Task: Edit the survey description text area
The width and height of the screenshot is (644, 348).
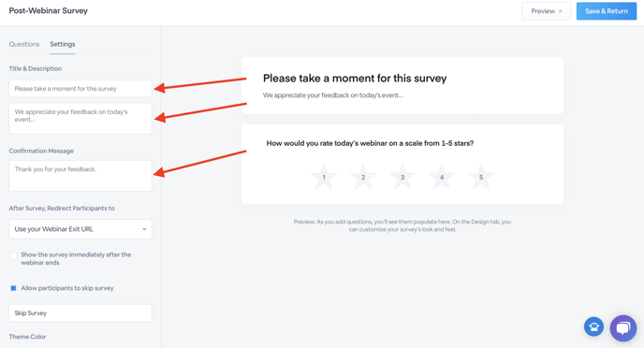Action: [x=80, y=118]
